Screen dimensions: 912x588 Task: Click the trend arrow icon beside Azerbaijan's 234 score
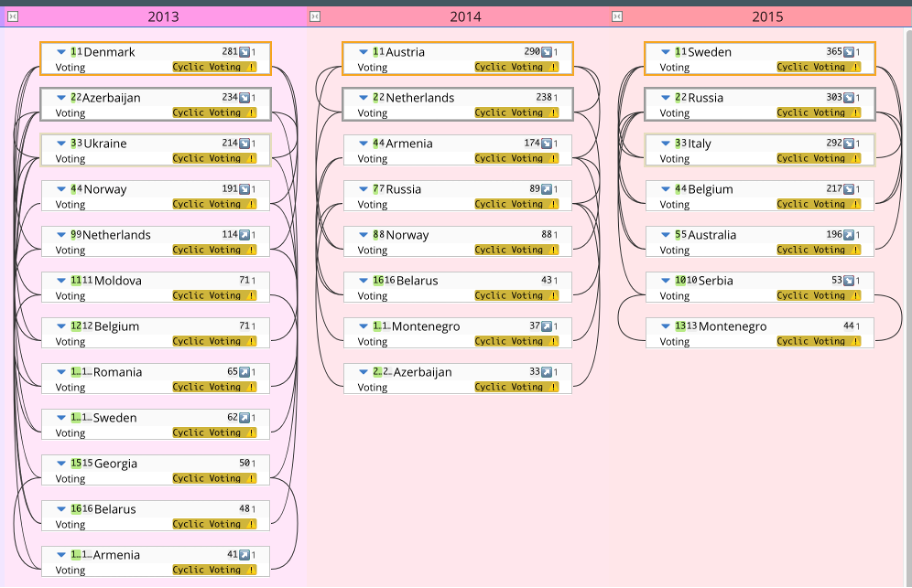[x=244, y=98]
